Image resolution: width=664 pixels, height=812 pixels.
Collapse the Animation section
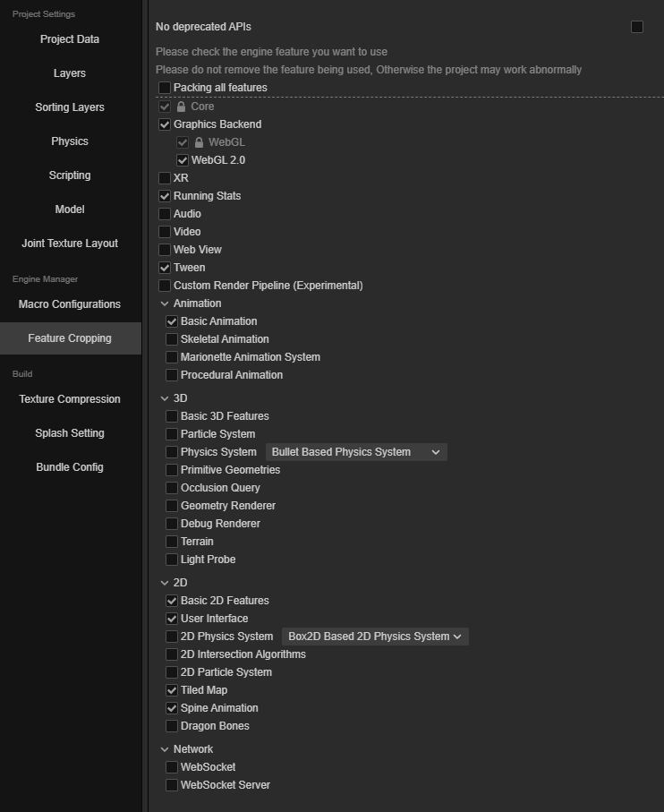[x=164, y=303]
